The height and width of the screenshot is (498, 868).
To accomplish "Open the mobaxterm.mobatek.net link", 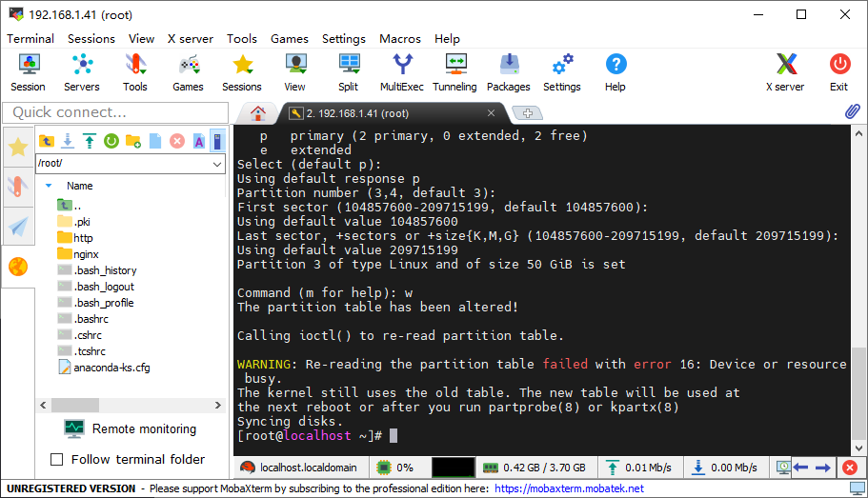I will [569, 488].
